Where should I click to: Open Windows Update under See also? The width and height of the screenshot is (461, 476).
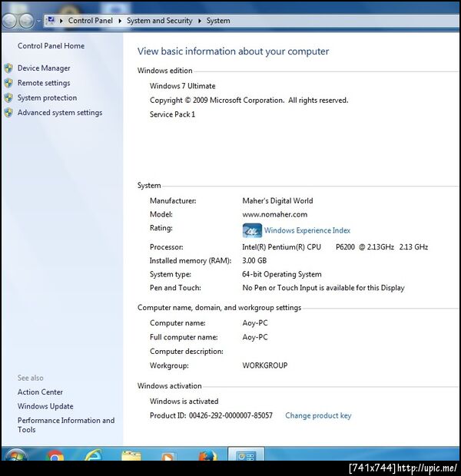[x=45, y=406]
